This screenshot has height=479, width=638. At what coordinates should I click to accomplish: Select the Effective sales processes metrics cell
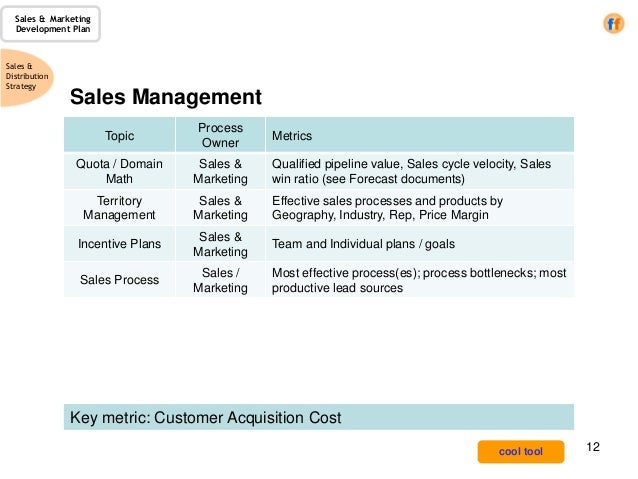pos(387,207)
